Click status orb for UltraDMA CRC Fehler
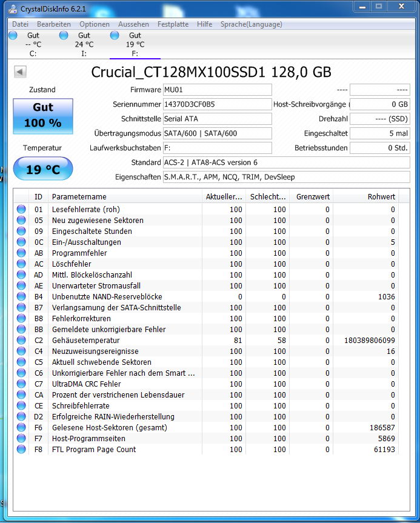Image resolution: width=420 pixels, height=523 pixels. (21, 384)
